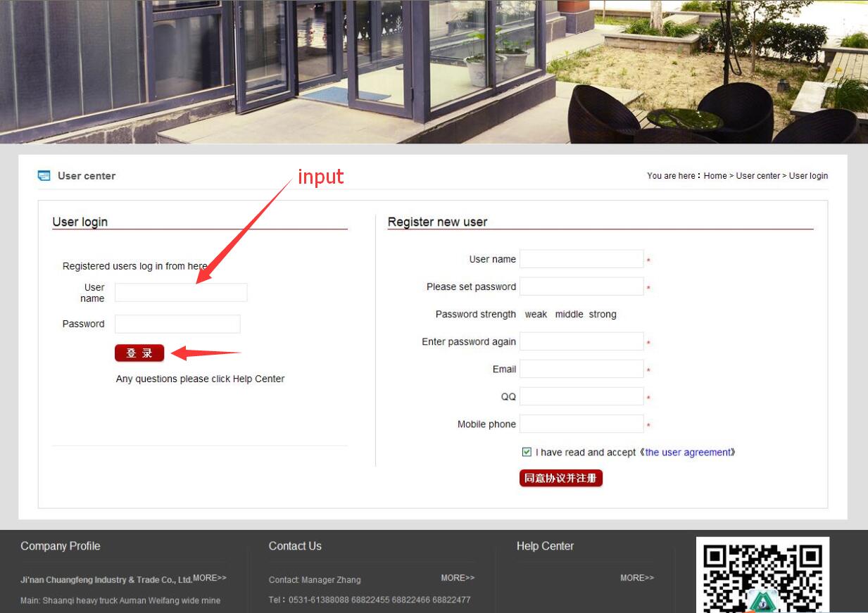Image resolution: width=868 pixels, height=613 pixels.
Task: Click the login User name field
Action: [181, 293]
